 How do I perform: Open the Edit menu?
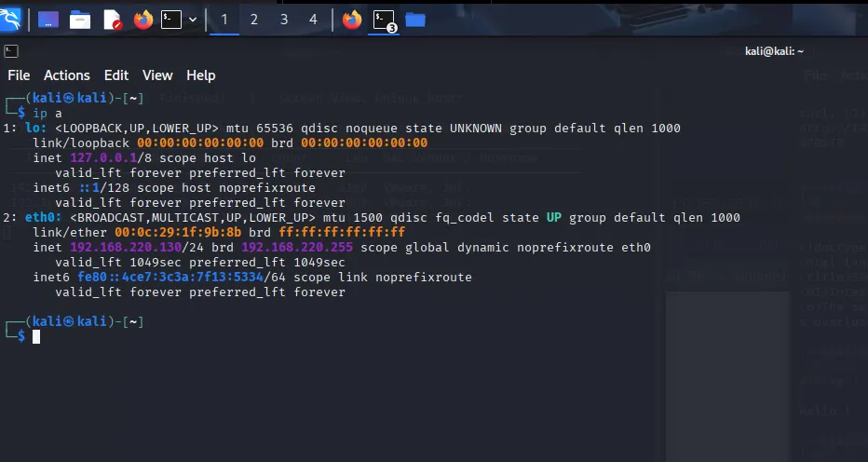pyautogui.click(x=116, y=75)
